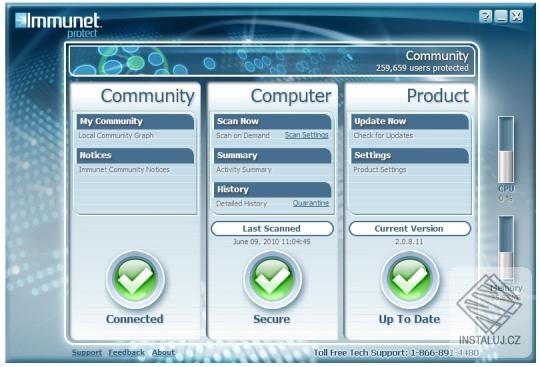Click the date June 09, 2010 11:04:45
This screenshot has width=540, height=367.
(272, 242)
